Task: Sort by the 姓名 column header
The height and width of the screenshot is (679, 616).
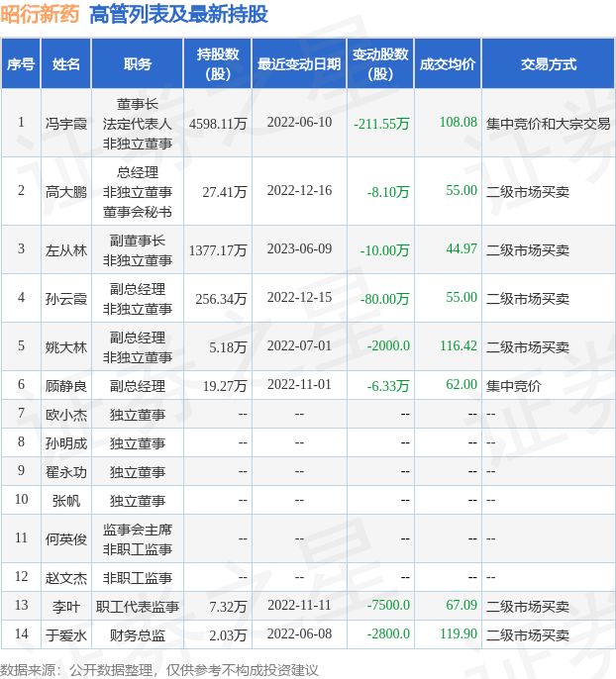Action: pyautogui.click(x=66, y=64)
